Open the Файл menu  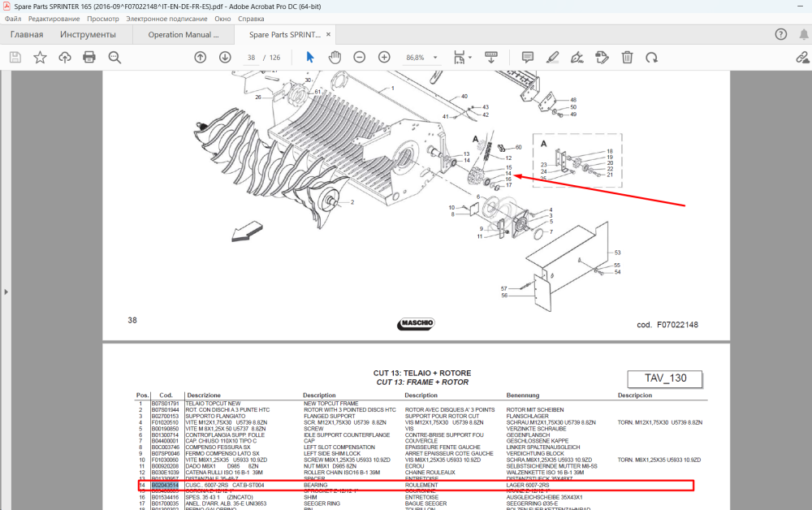click(x=13, y=19)
